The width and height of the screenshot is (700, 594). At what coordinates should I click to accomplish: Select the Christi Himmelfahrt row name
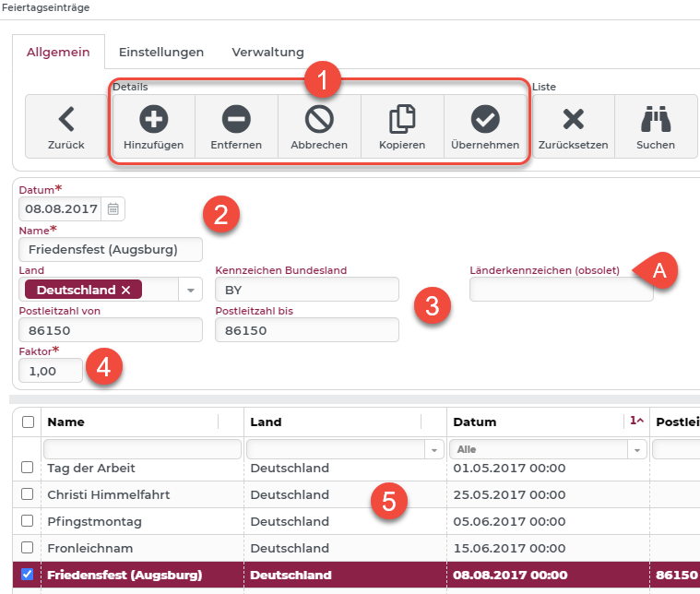109,494
